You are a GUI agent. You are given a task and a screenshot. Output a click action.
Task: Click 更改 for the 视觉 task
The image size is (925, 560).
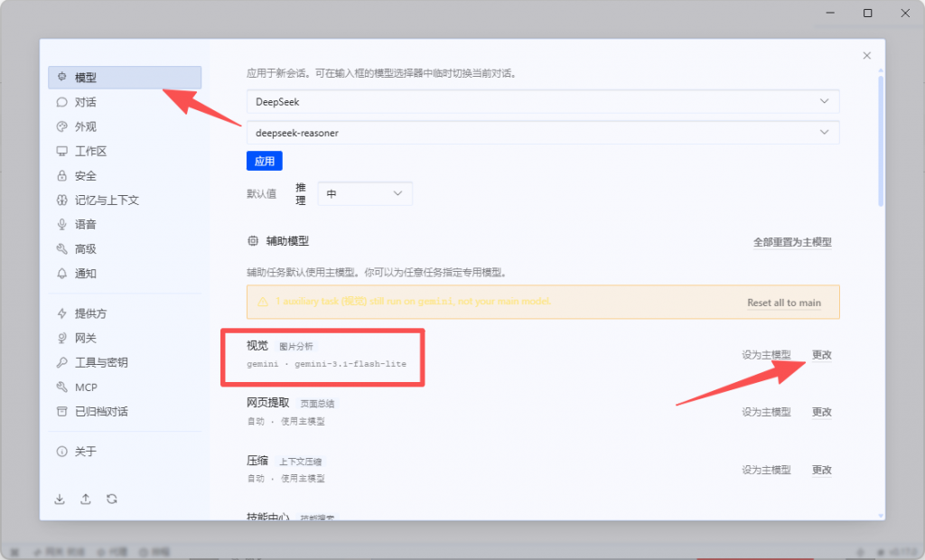click(x=822, y=355)
